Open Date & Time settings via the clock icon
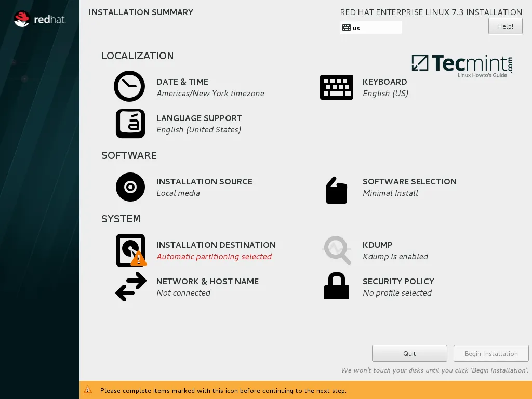 click(129, 86)
